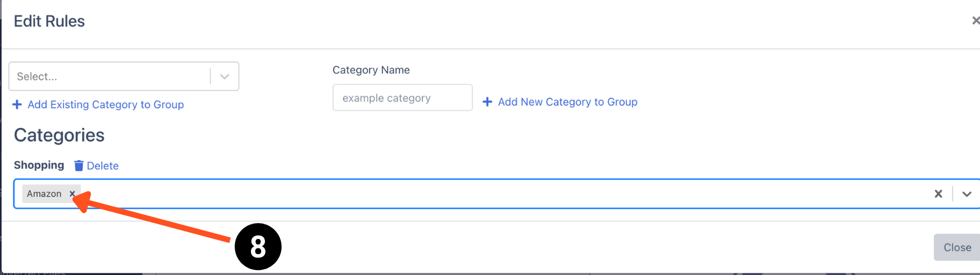This screenshot has height=275, width=980.
Task: Click the Categories heading
Action: [59, 135]
